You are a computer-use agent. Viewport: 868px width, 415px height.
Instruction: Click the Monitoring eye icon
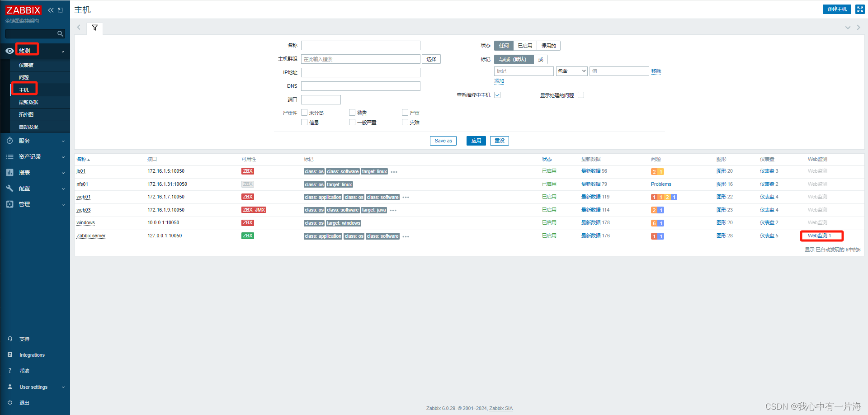pos(9,51)
